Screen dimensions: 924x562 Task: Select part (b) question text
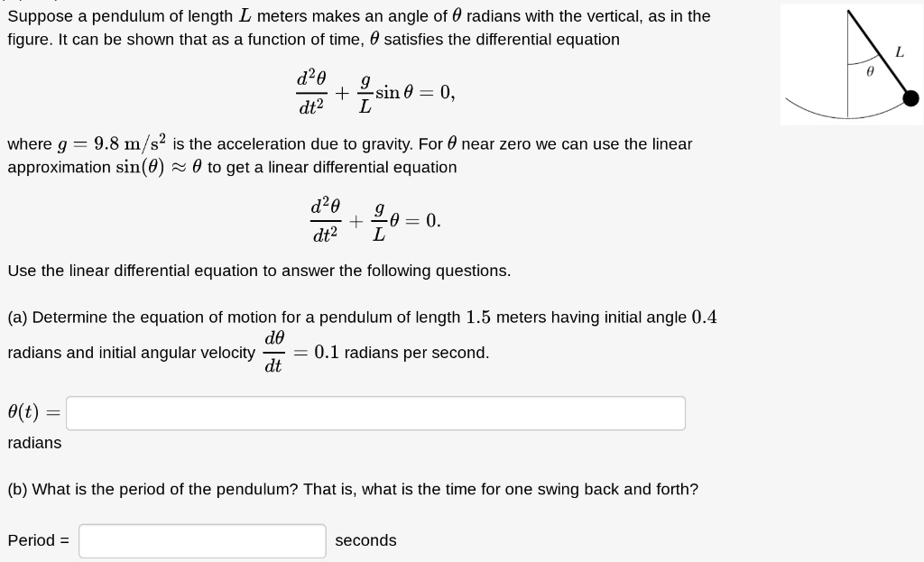[352, 489]
